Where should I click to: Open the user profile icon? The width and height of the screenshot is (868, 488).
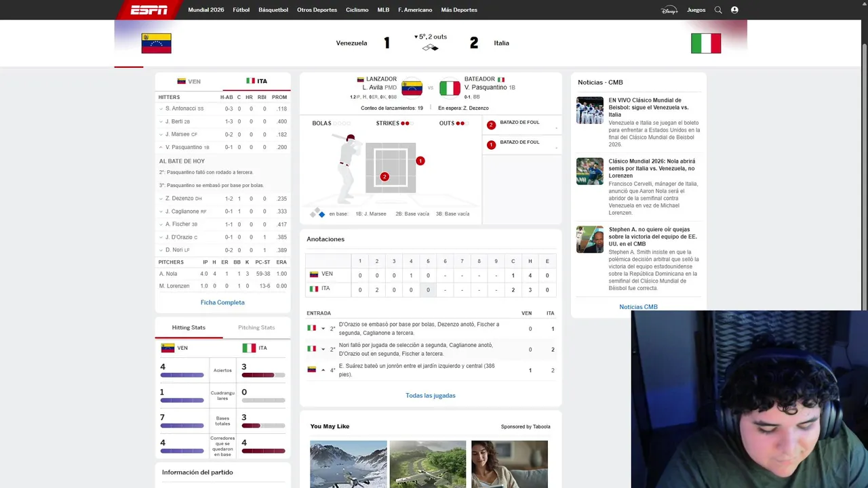point(734,10)
